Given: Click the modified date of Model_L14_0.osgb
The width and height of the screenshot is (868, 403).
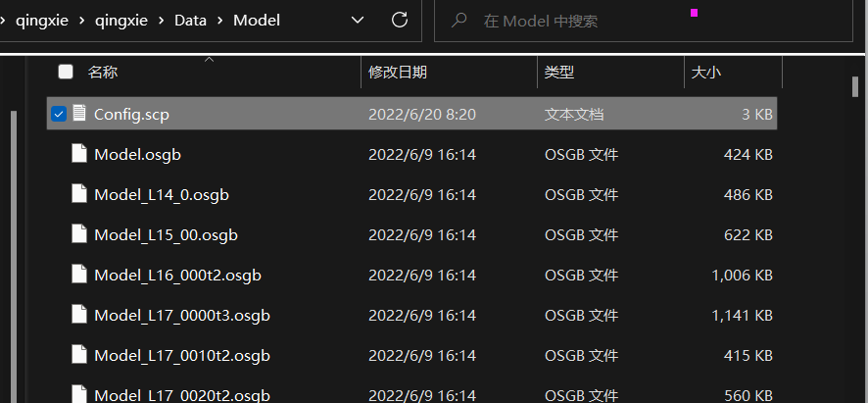Looking at the screenshot, I should click(x=422, y=194).
